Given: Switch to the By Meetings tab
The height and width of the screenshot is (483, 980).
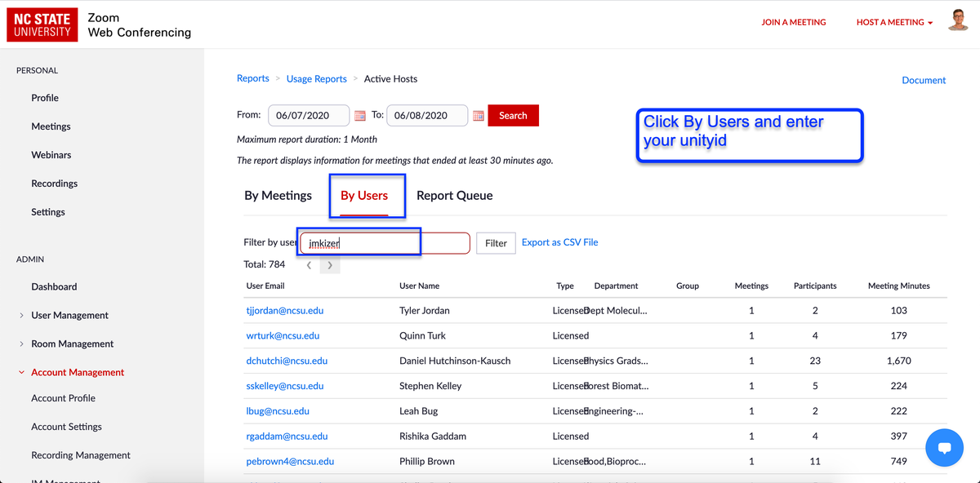Looking at the screenshot, I should click(278, 196).
